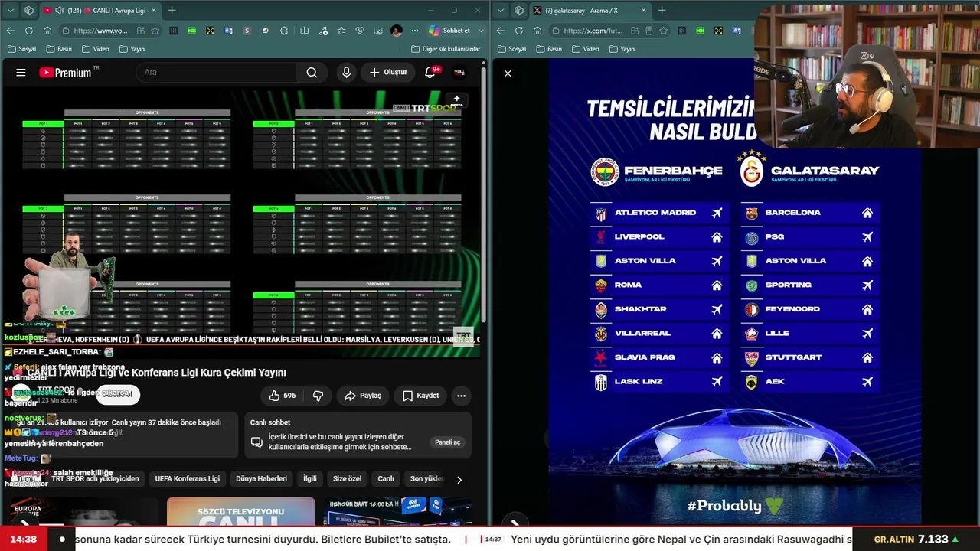Image resolution: width=980 pixels, height=551 pixels.
Task: Select the 'Dünya Haberleri' chip
Action: [x=261, y=479]
